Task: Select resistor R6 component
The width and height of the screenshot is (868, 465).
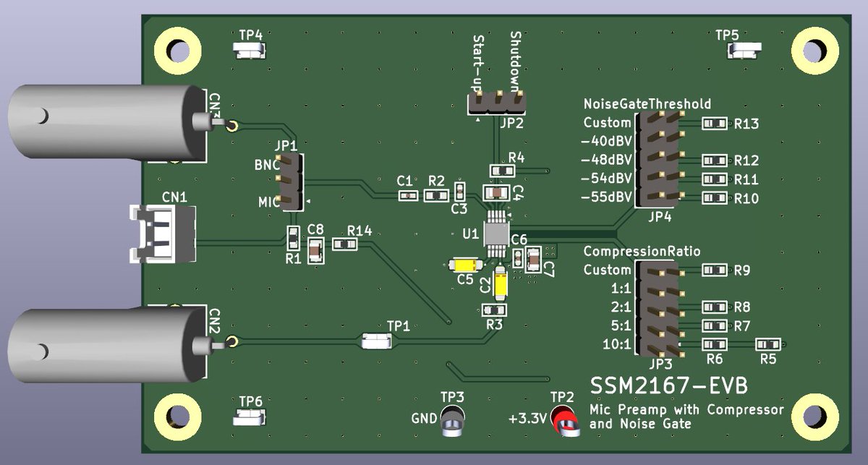Action: click(714, 345)
